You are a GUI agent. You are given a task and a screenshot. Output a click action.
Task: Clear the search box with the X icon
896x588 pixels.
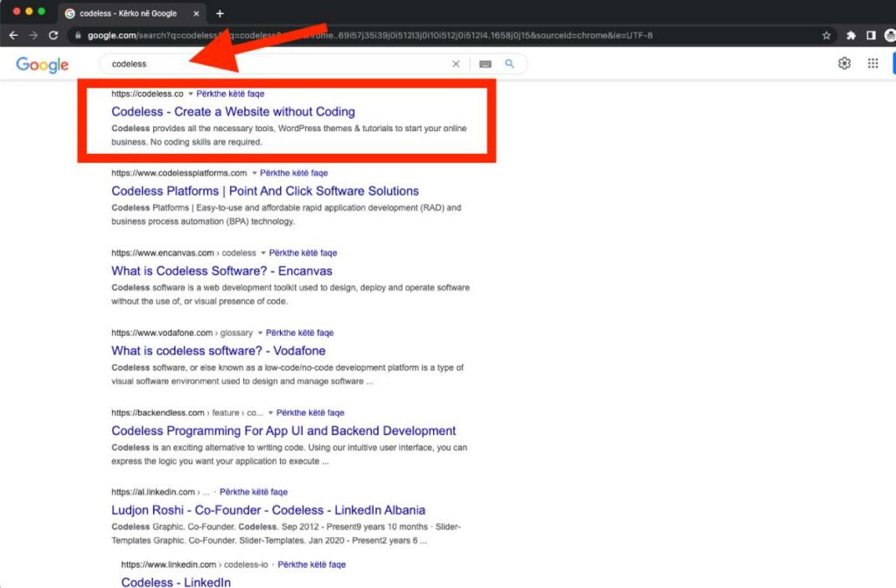455,64
